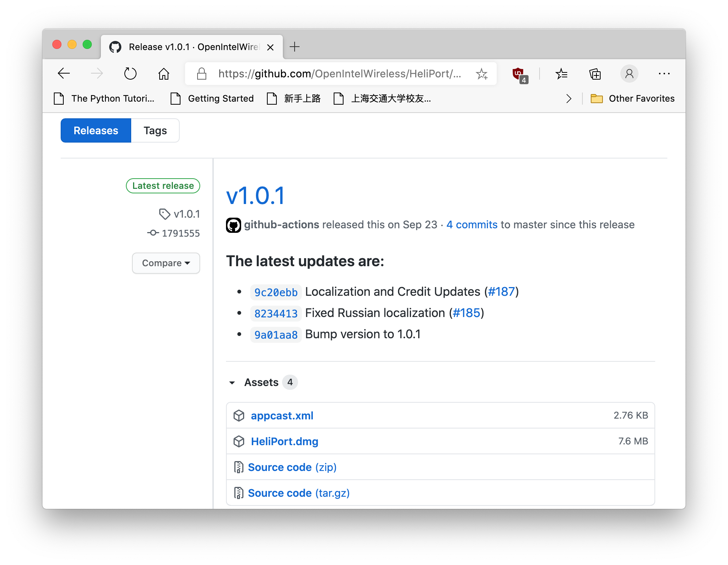This screenshot has width=728, height=565.
Task: Expand the Compare dropdown
Action: (x=166, y=263)
